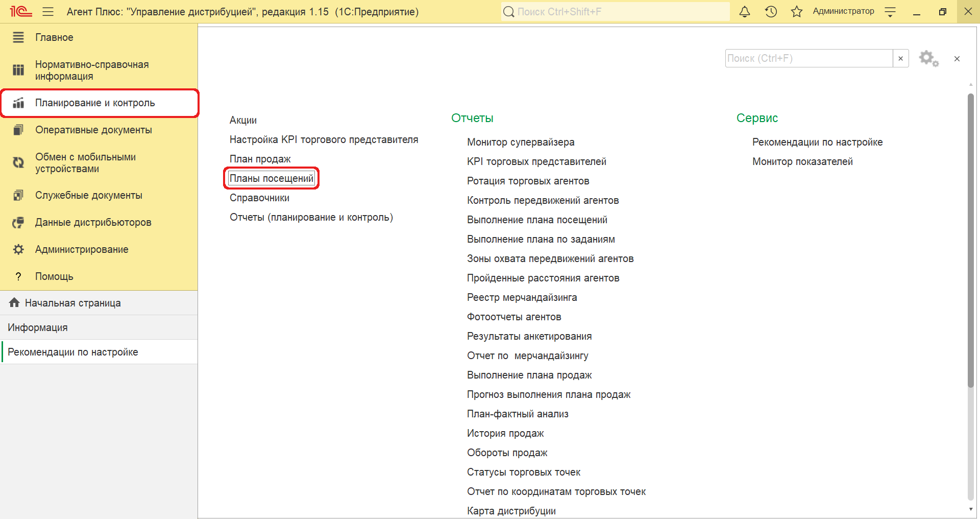
Task: Click Администрирование gear icon
Action: click(x=18, y=249)
